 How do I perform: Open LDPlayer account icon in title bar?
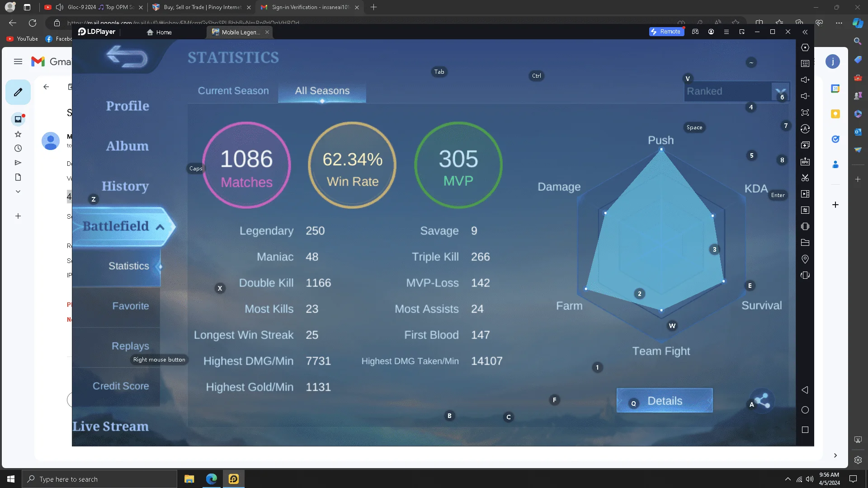[711, 32]
